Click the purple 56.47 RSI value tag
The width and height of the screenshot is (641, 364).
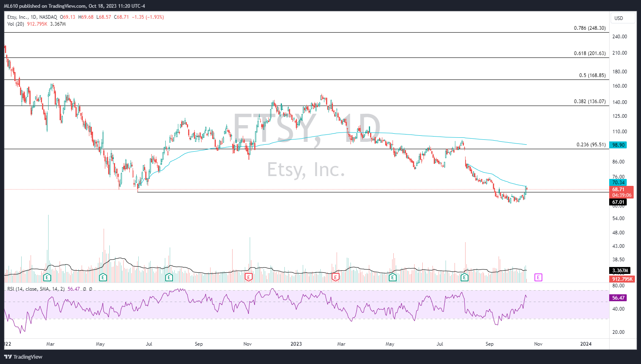click(618, 298)
